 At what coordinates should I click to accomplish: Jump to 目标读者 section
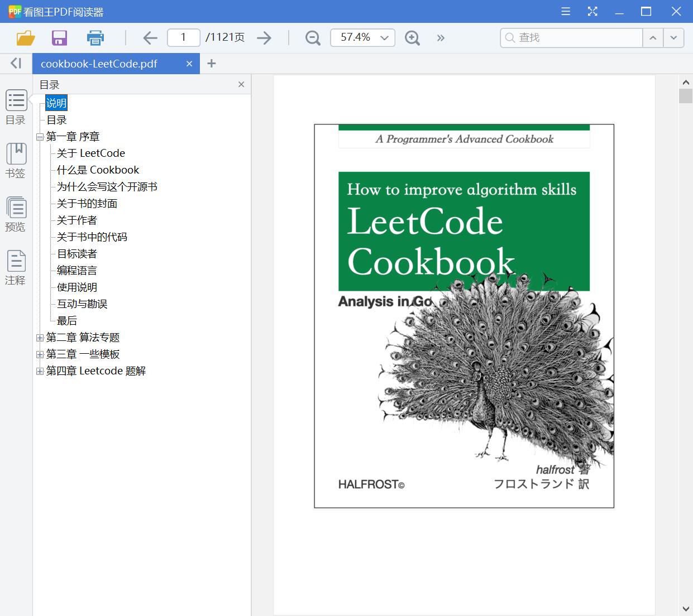[x=77, y=254]
